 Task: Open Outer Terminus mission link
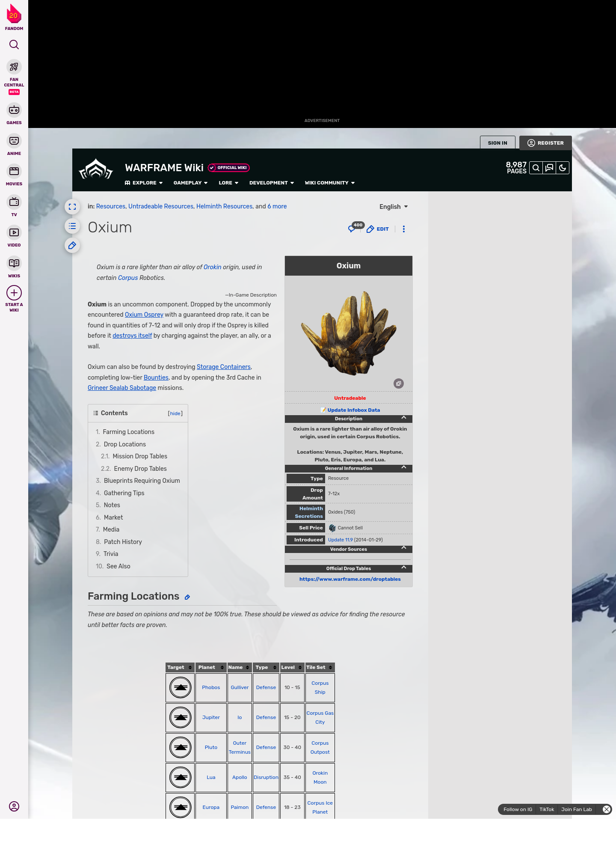click(x=240, y=747)
